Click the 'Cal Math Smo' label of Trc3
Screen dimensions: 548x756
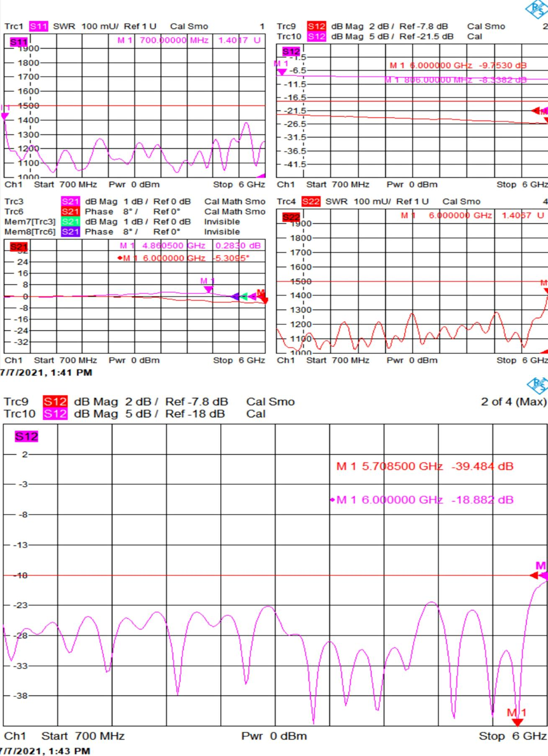[235, 202]
